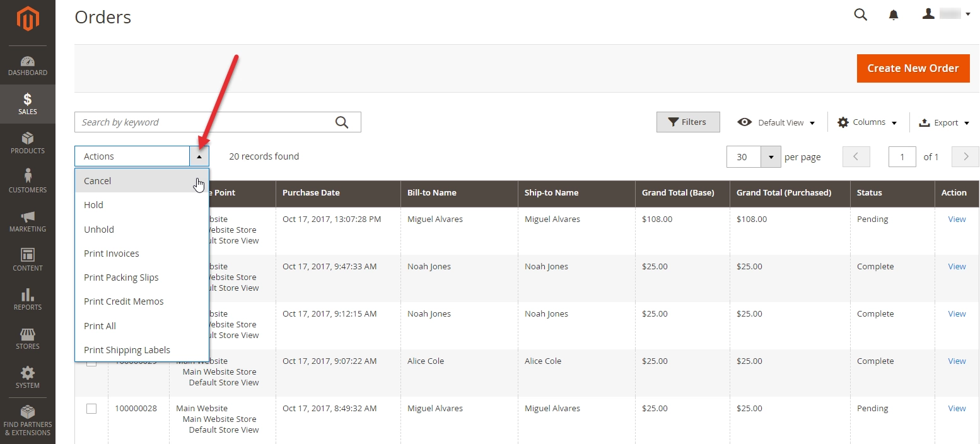The height and width of the screenshot is (444, 980).
Task: Go to previous page arrow
Action: tap(856, 157)
